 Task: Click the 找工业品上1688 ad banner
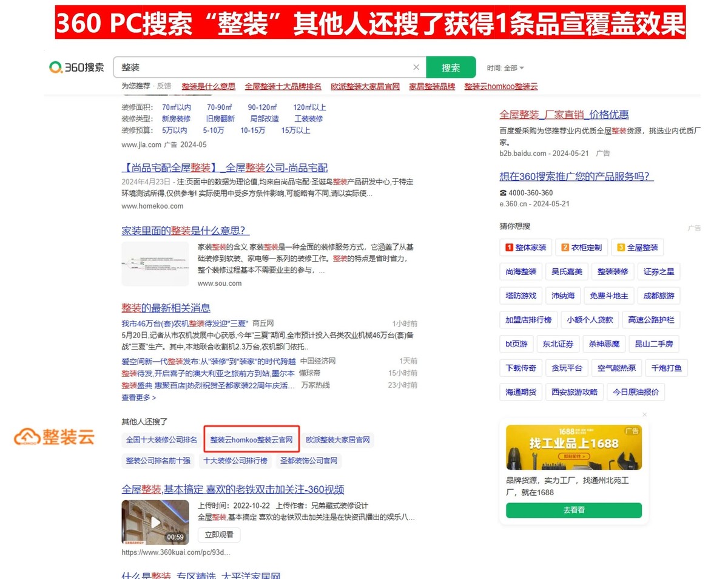[x=574, y=447]
